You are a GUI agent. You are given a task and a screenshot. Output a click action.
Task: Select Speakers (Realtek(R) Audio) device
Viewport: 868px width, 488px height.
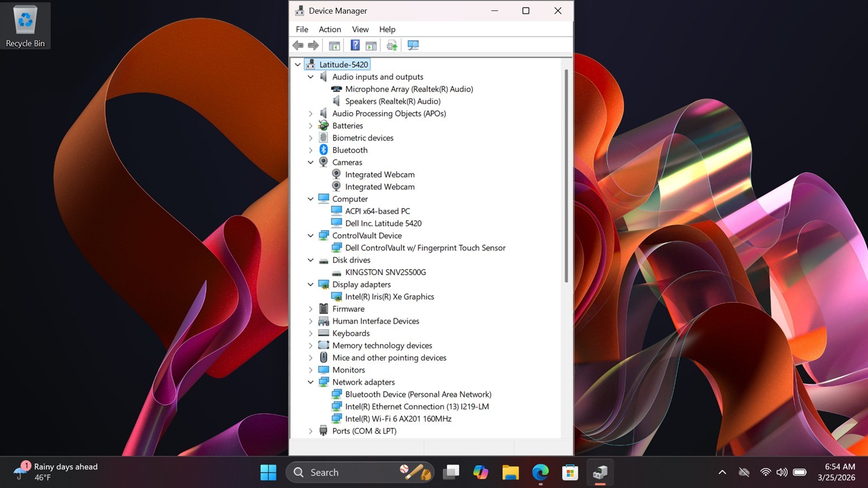393,101
